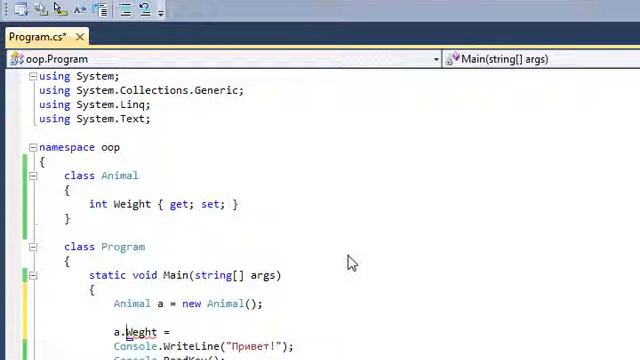Click the 'Animal' class name in declaration

click(120, 176)
